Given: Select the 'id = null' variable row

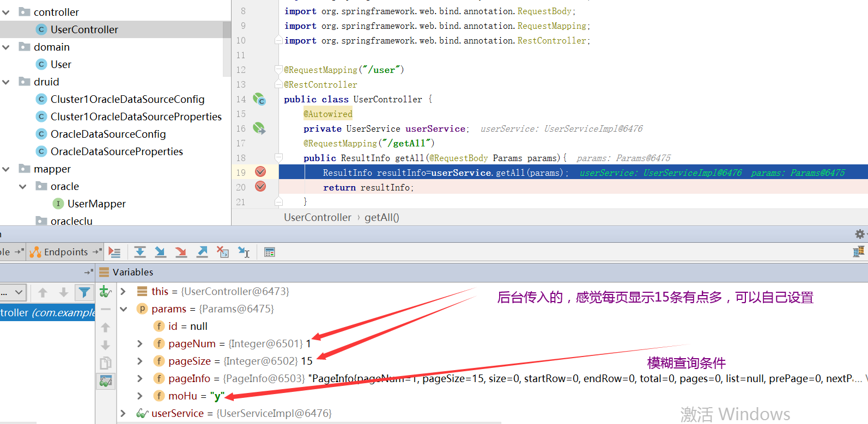Looking at the screenshot, I should pyautogui.click(x=188, y=326).
